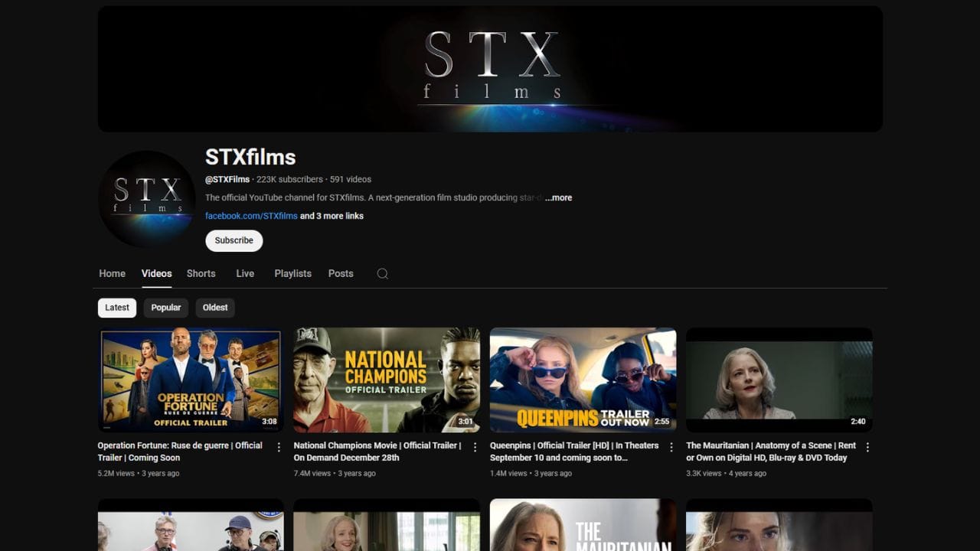Open more options for National Champions video
Screen dimensions: 980x551
click(475, 447)
